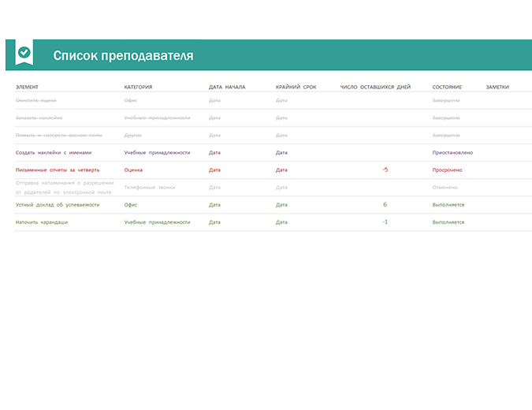This screenshot has height=410, width=532.
Task: Select the 'Устный доклад об успеваемости' item
Action: [x=58, y=205]
